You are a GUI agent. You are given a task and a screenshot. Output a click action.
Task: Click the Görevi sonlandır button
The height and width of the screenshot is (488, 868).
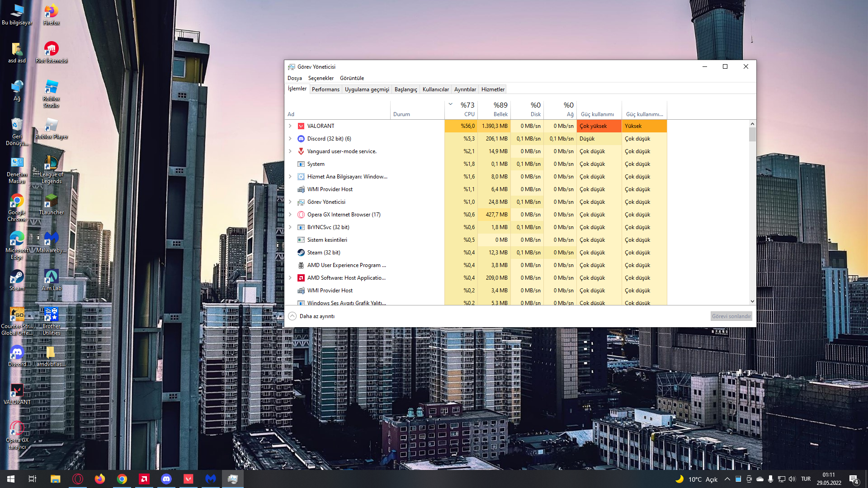click(731, 316)
